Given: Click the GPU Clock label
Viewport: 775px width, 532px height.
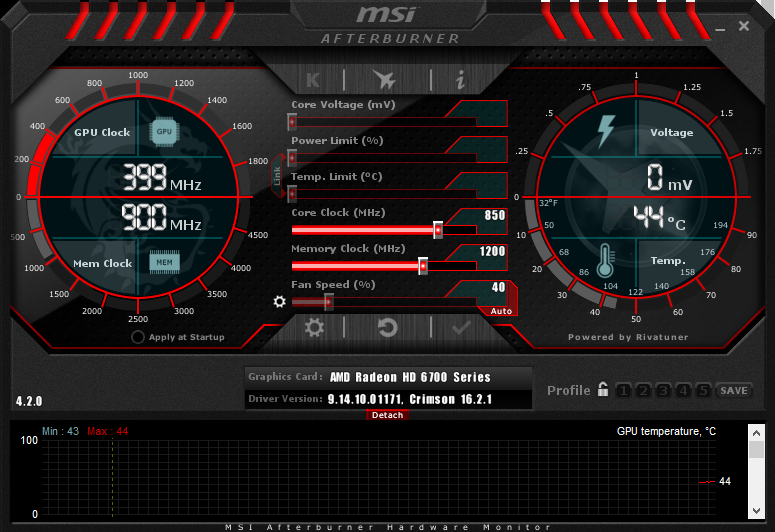Looking at the screenshot, I should point(102,133).
